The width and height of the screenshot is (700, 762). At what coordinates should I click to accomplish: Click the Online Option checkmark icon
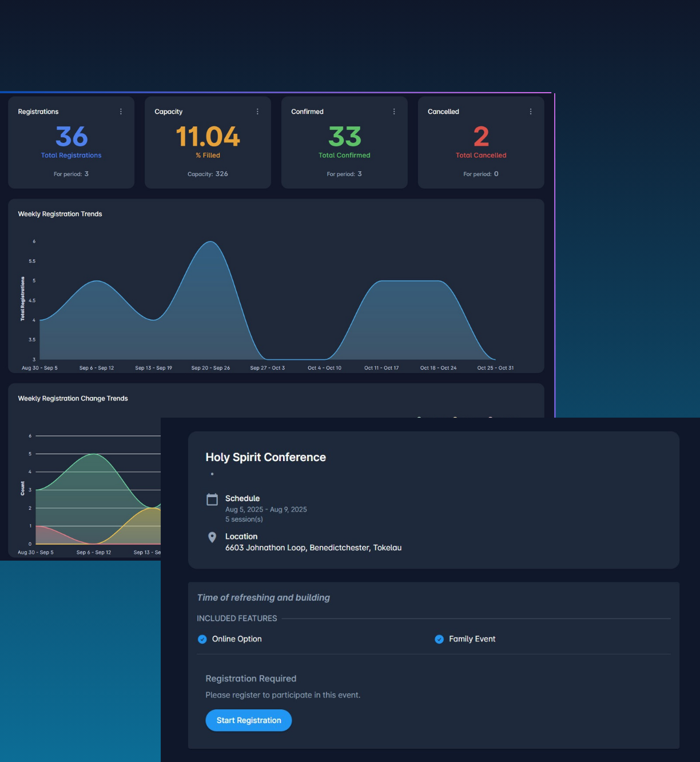coord(202,639)
